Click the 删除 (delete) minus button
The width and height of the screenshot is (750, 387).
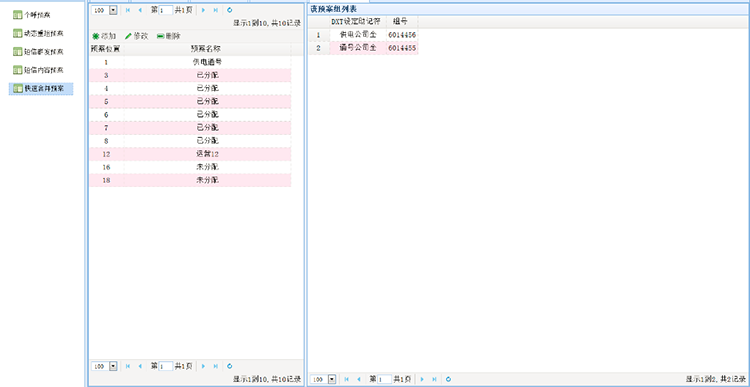click(x=168, y=36)
